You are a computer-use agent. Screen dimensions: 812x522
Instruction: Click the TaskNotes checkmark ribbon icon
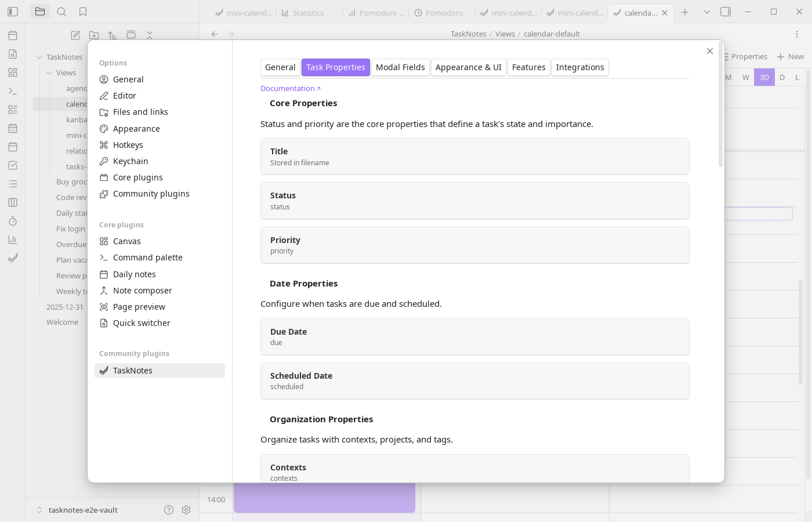[12, 258]
